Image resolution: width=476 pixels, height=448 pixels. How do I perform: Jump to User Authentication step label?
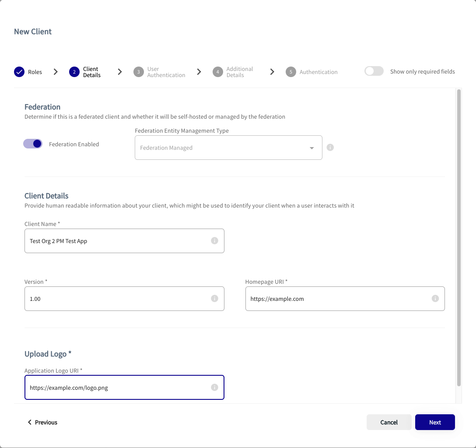[x=166, y=72]
